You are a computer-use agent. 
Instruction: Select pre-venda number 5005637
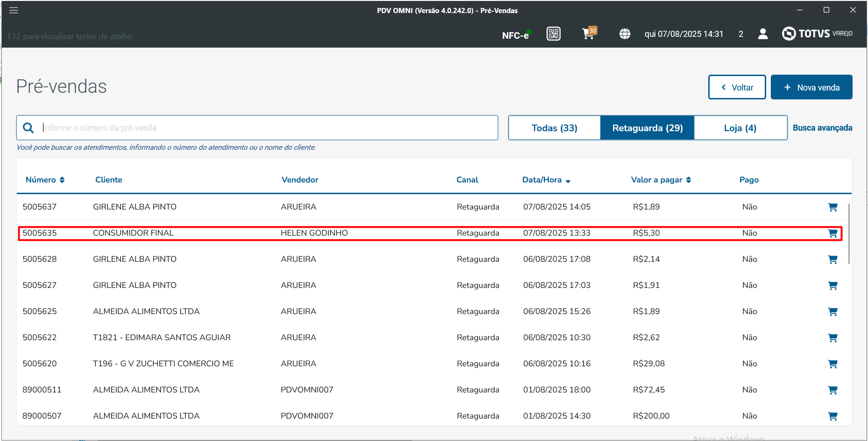(x=39, y=207)
